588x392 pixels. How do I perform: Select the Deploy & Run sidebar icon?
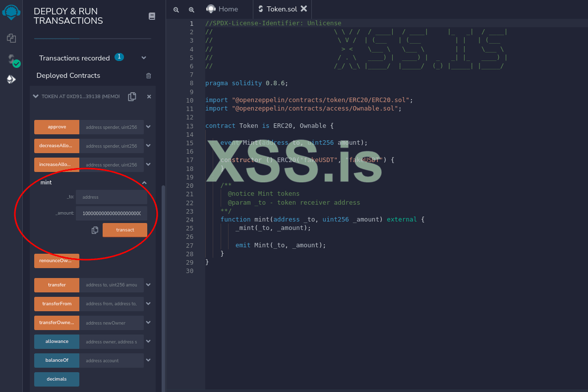(11, 79)
